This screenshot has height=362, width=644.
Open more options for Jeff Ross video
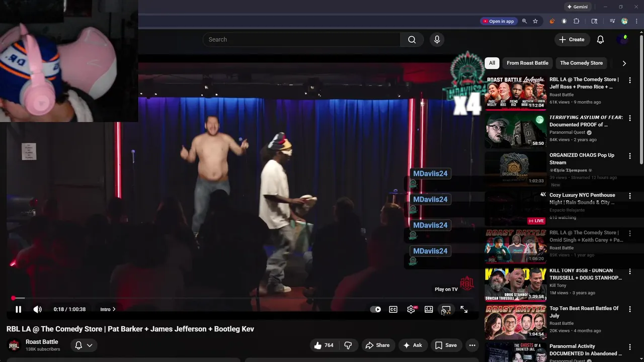629,80
